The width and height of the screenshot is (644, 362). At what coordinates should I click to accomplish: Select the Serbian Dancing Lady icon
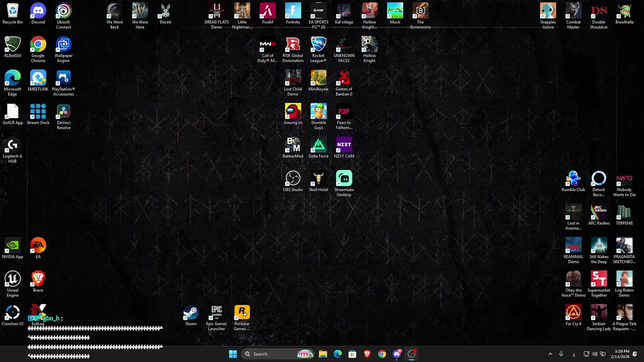(x=599, y=318)
